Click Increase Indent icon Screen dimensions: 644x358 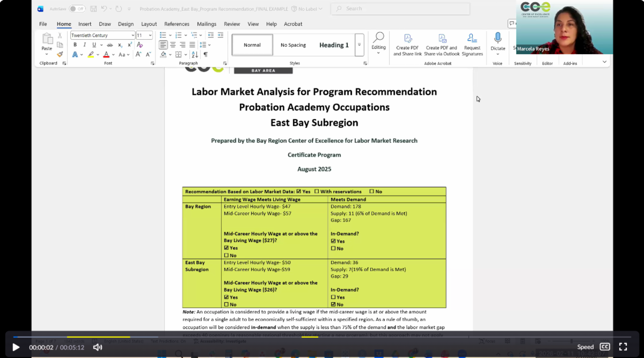pos(221,35)
